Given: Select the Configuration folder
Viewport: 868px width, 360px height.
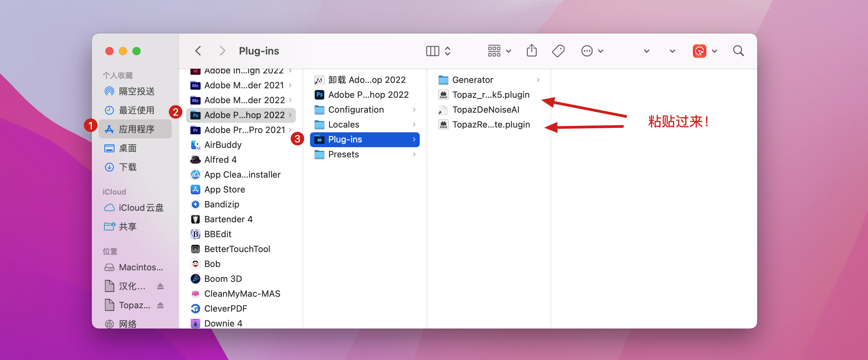Looking at the screenshot, I should tap(356, 110).
